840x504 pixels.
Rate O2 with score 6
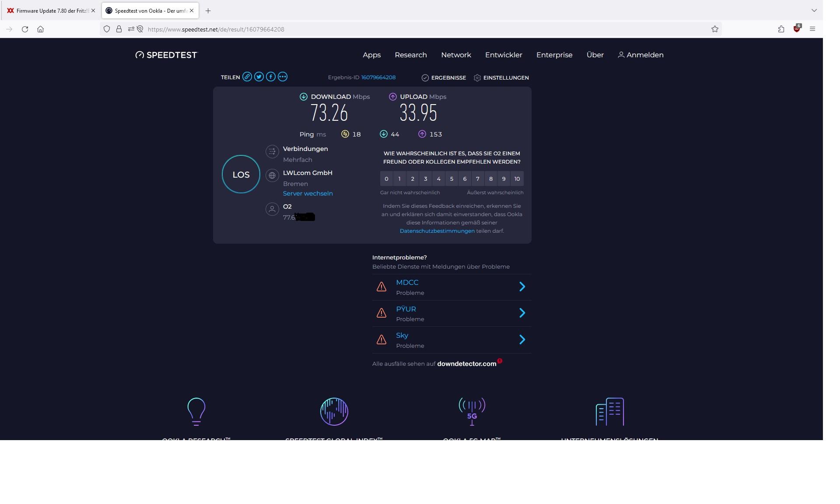click(x=465, y=178)
